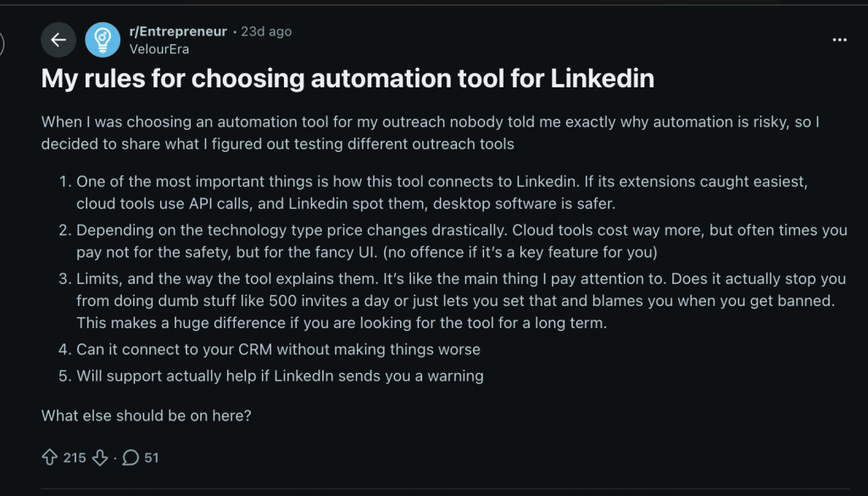This screenshot has height=496, width=868.
Task: Open comments via the speech bubble icon
Action: pos(131,457)
